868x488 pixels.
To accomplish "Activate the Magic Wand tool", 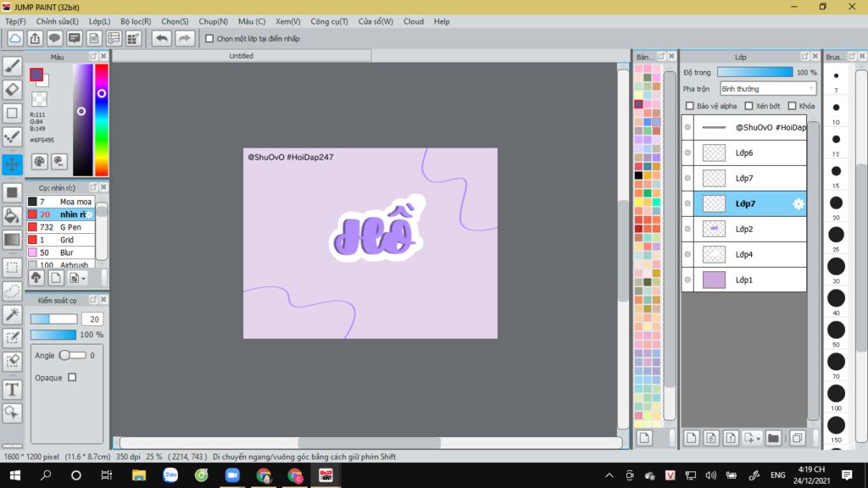I will [x=12, y=314].
